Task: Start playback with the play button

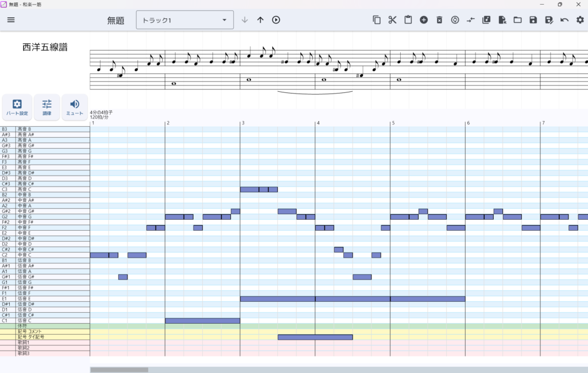Action: tap(276, 20)
